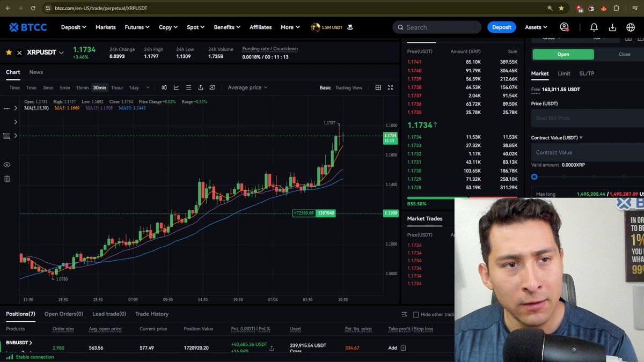The image size is (644, 362).
Task: Click the chart refresh icon
Action: (x=213, y=87)
